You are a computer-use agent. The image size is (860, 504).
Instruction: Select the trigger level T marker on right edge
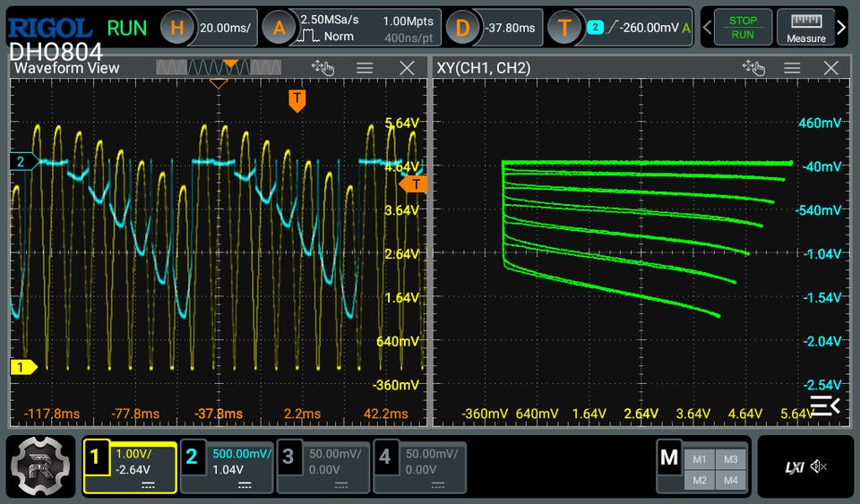413,184
